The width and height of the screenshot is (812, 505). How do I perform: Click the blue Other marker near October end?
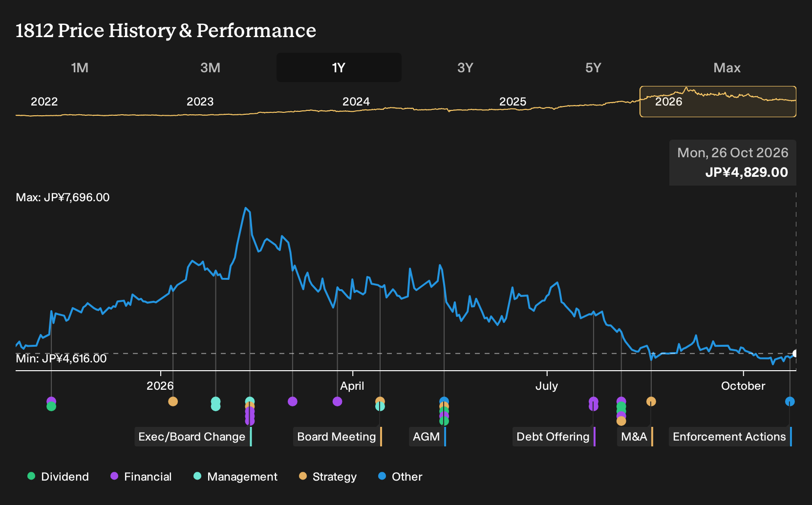click(790, 401)
